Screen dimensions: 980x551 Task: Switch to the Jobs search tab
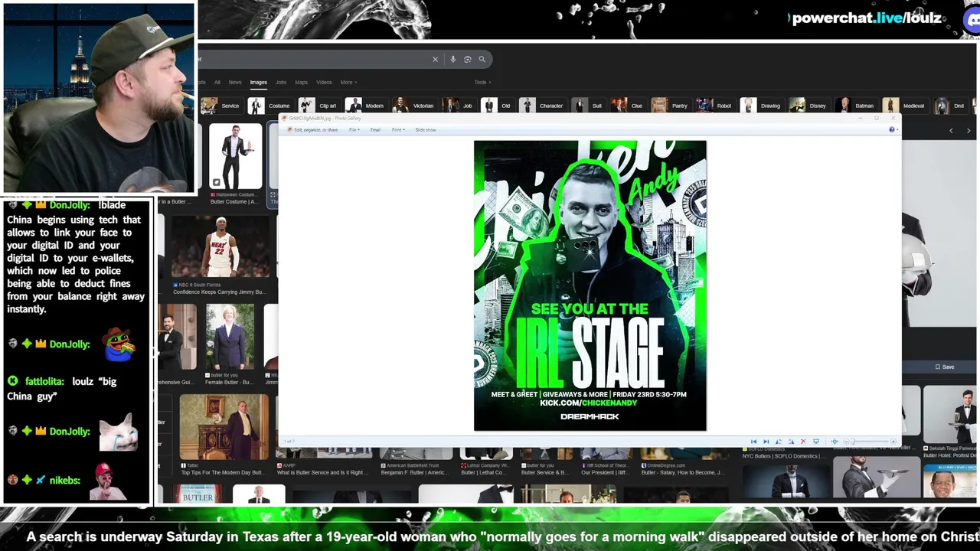pos(281,82)
